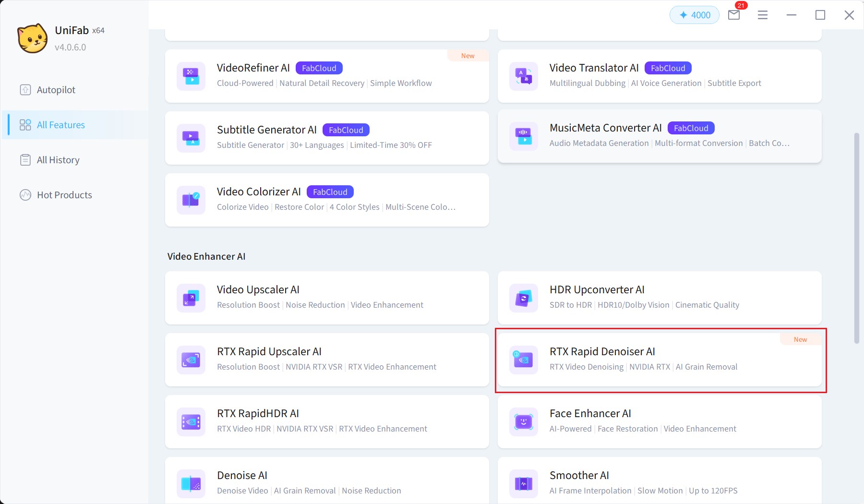Image resolution: width=864 pixels, height=504 pixels.
Task: Click the All History clipboard icon
Action: click(x=25, y=160)
